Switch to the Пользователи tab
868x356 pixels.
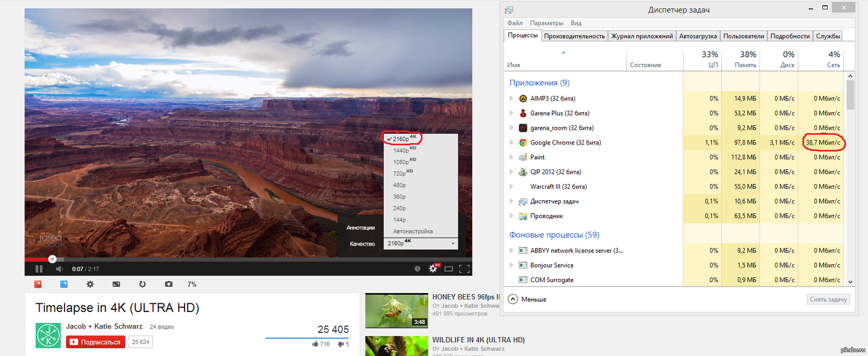[x=744, y=36]
